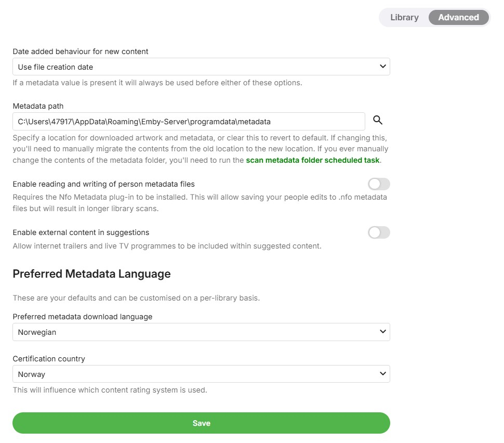Click the 'Metadata path' label text
The width and height of the screenshot is (504, 443).
[38, 106]
